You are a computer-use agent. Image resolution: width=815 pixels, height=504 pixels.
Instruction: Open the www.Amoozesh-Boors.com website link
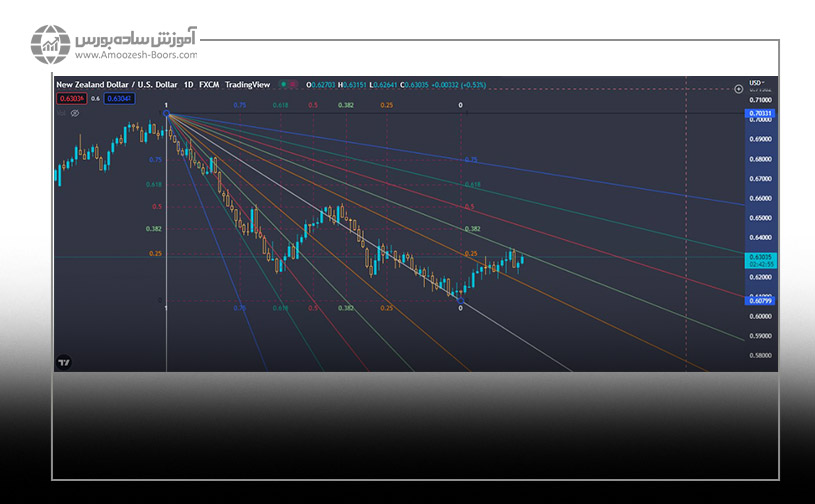pyautogui.click(x=136, y=55)
